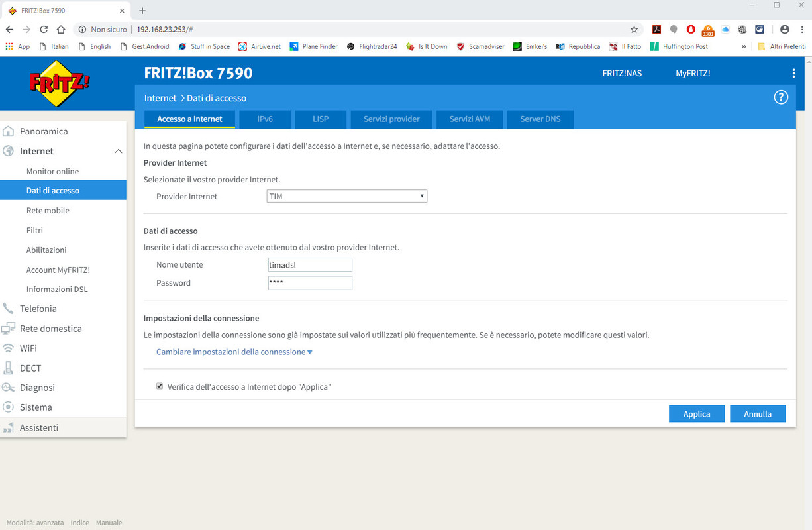This screenshot has width=812, height=530.
Task: Click the orange 3303 counter extension icon
Action: (708, 30)
